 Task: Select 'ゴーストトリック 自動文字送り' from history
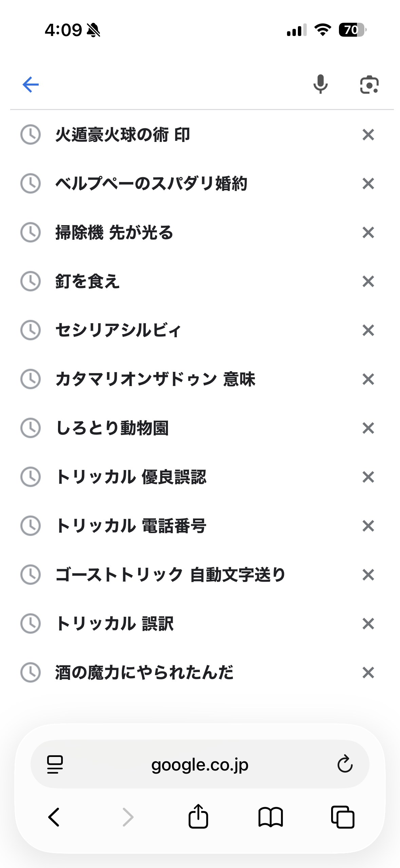point(170,575)
